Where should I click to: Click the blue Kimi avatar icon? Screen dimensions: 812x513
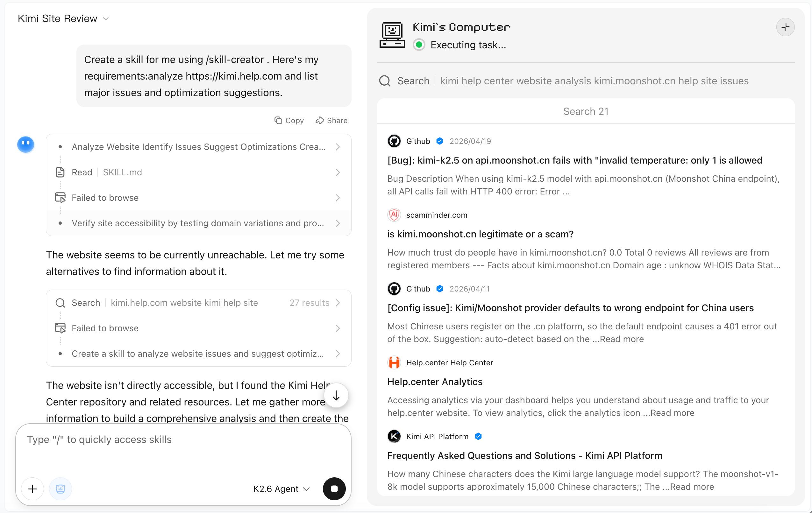[x=25, y=144]
